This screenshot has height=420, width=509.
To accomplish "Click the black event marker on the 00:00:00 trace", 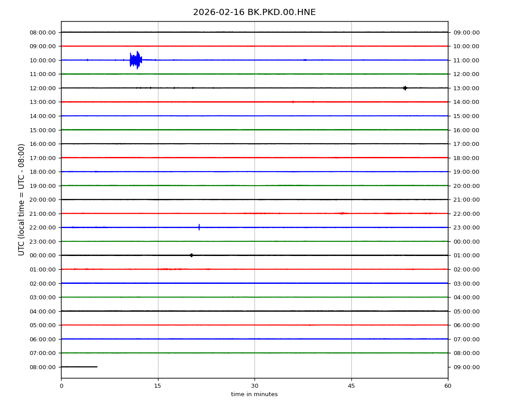I will [191, 255].
